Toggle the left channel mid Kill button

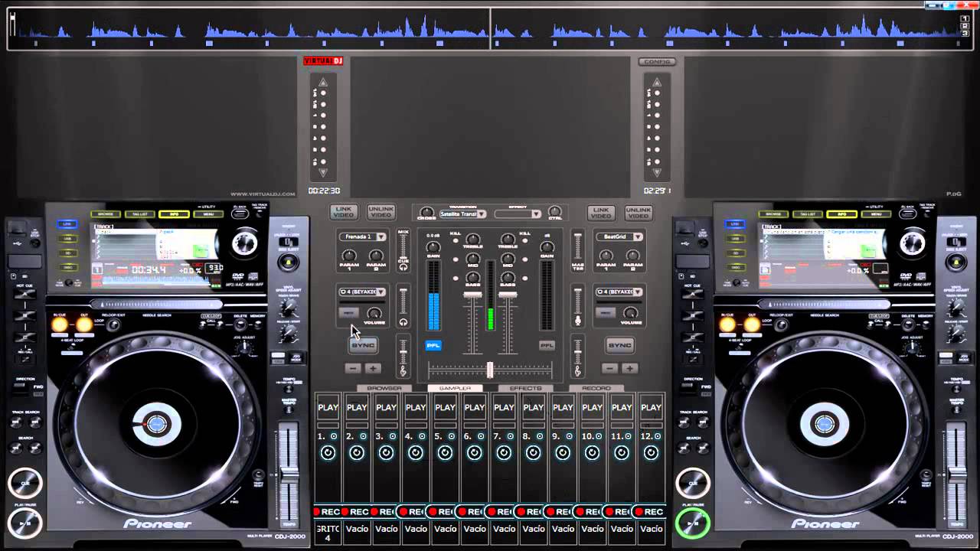[456, 259]
